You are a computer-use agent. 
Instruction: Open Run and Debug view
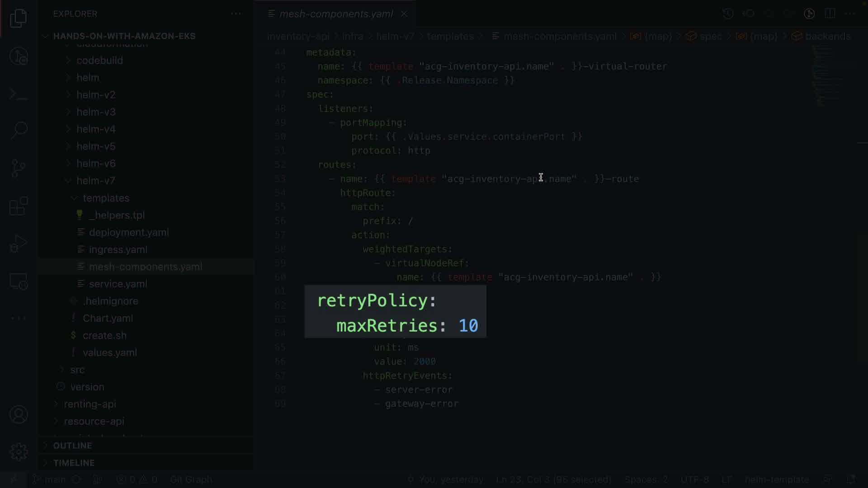[19, 244]
